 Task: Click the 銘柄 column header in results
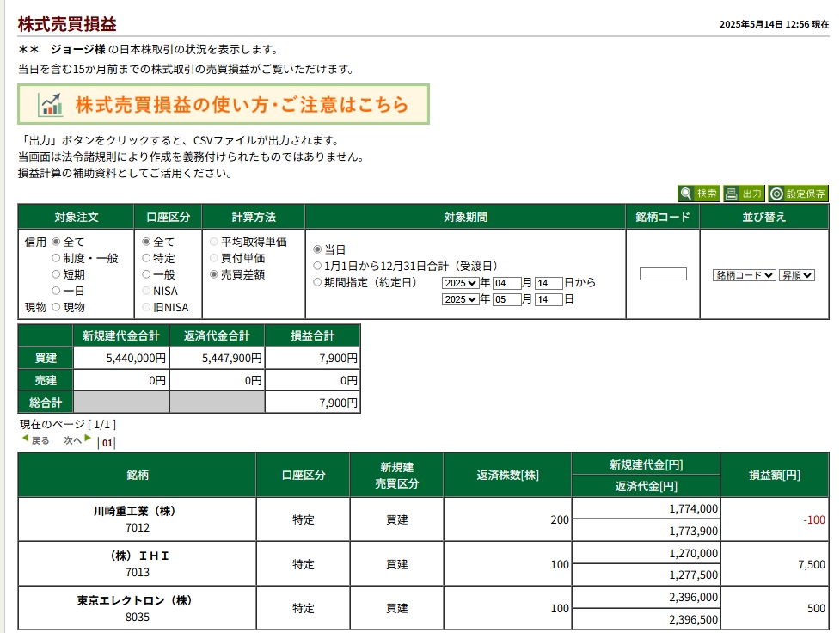click(138, 475)
